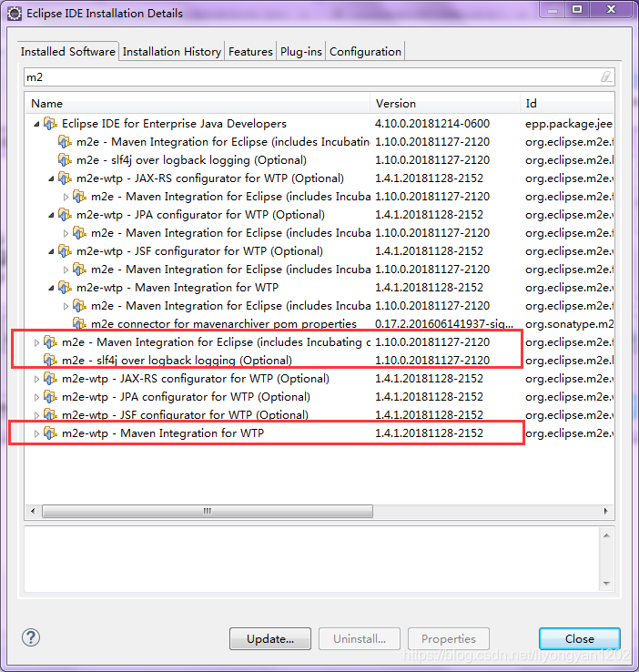
Task: Click the Uninstall... button
Action: click(360, 638)
